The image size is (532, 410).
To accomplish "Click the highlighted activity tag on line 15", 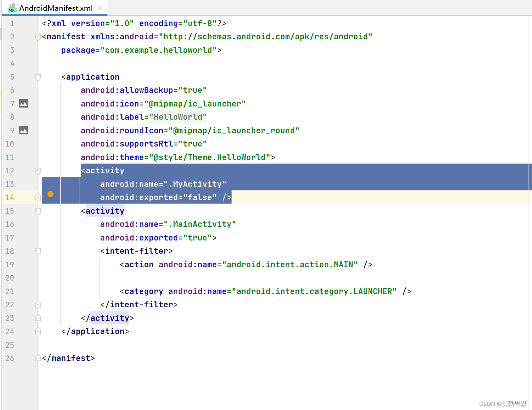I will [x=105, y=211].
